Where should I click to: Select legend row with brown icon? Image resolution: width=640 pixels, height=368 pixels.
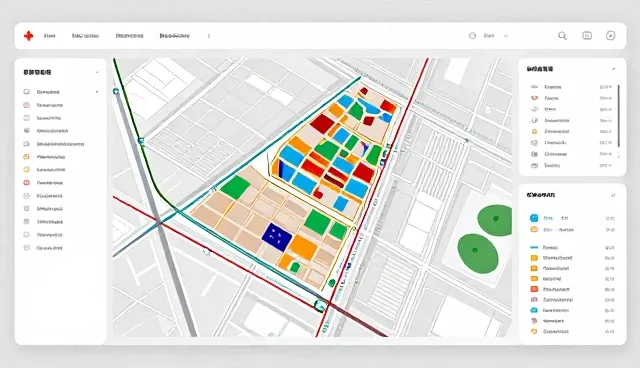(572, 321)
